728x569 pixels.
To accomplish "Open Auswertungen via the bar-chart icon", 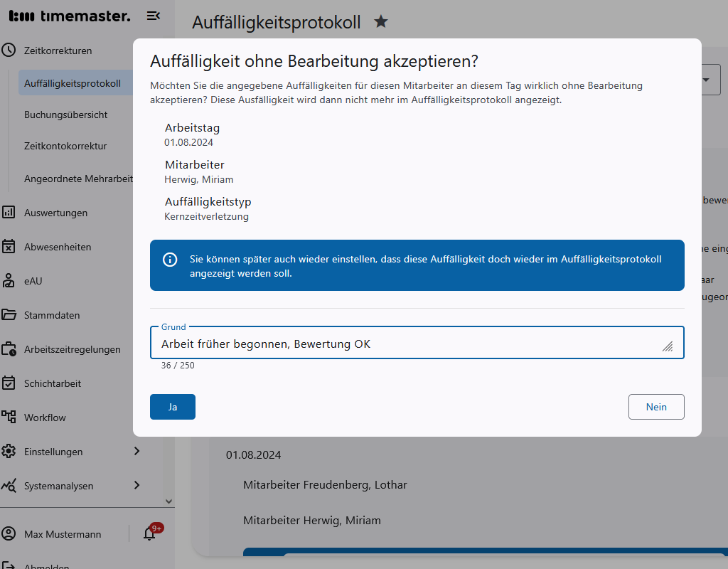I will point(9,213).
